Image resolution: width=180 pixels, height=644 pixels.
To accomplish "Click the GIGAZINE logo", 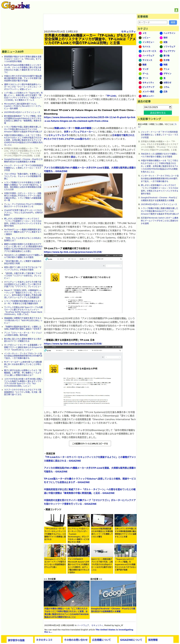I will click(16, 5).
